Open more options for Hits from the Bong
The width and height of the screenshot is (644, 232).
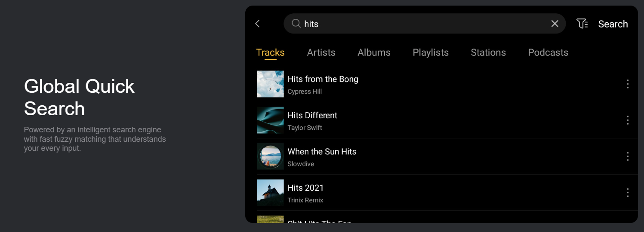tap(628, 84)
